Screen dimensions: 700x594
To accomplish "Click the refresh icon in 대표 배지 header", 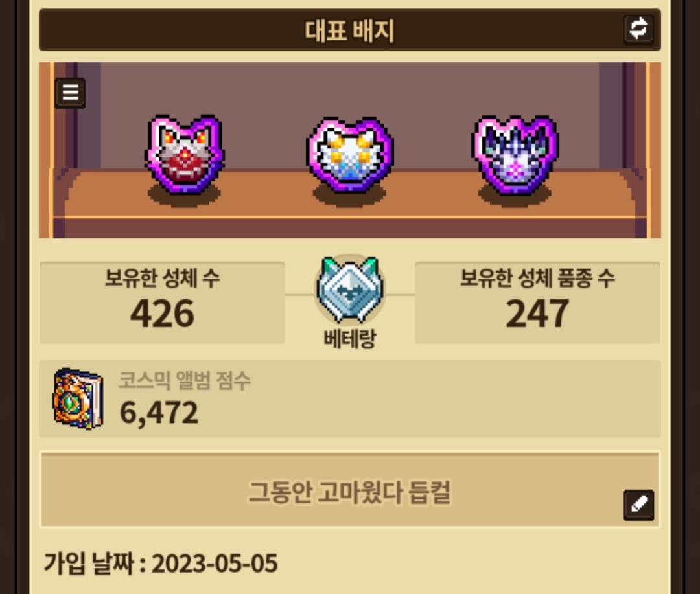I will click(x=638, y=29).
